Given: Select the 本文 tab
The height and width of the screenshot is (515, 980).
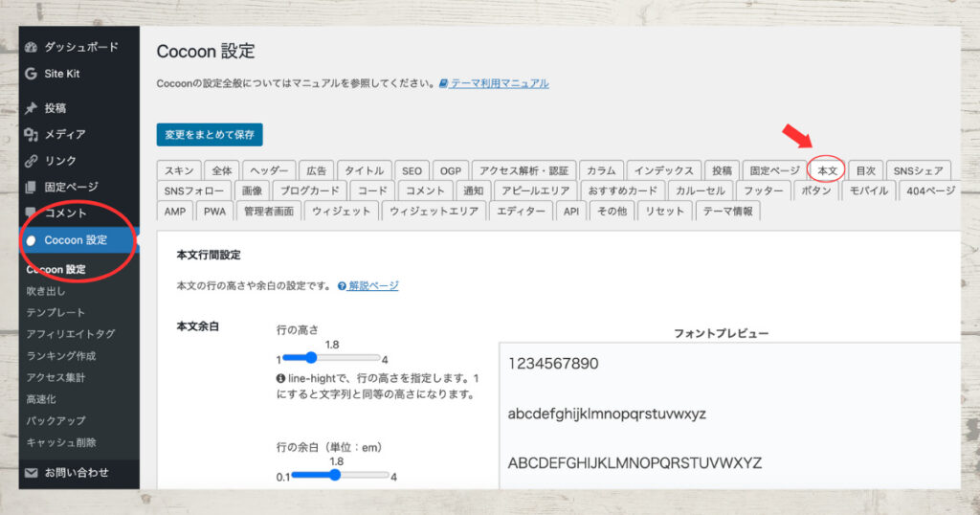Looking at the screenshot, I should click(827, 170).
